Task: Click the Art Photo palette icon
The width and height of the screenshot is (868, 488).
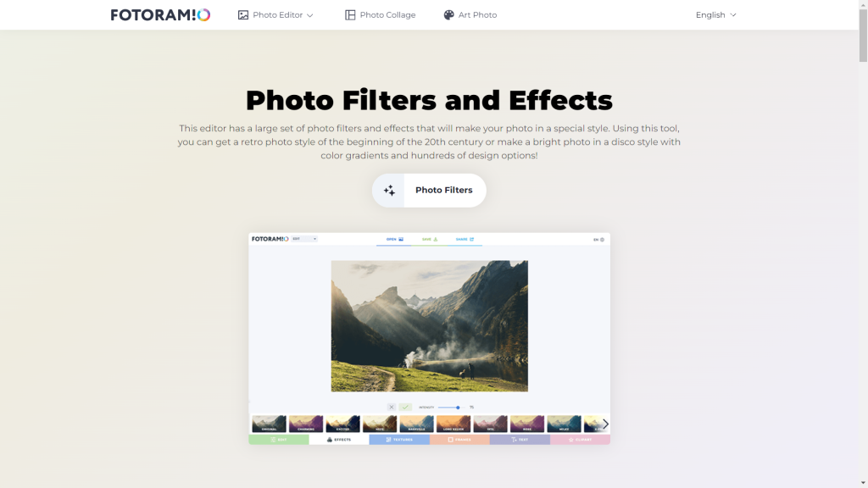Action: coord(449,15)
